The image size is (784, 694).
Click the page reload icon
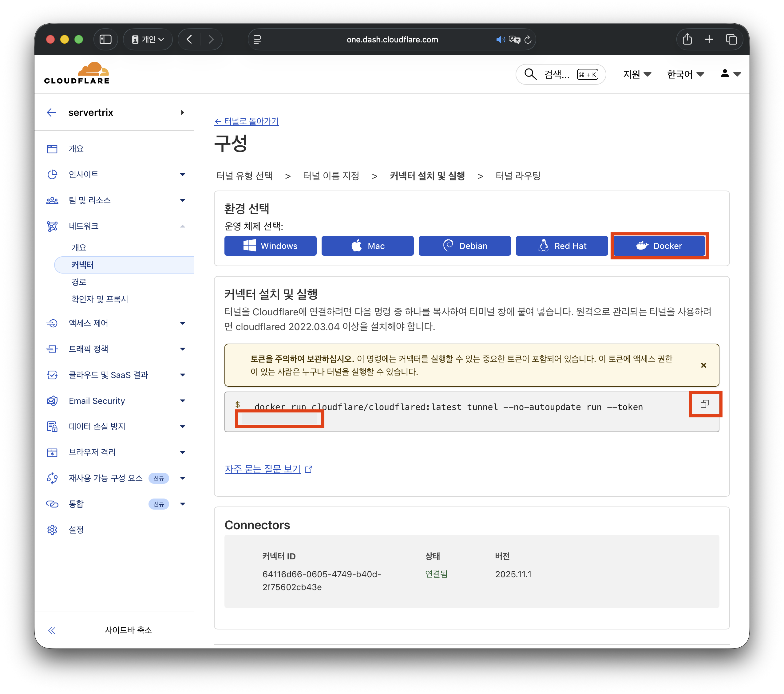(x=528, y=39)
